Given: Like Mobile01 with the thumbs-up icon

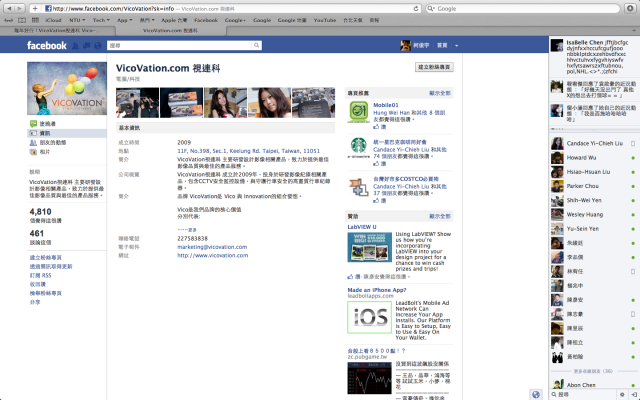Looking at the screenshot, I should tap(376, 127).
